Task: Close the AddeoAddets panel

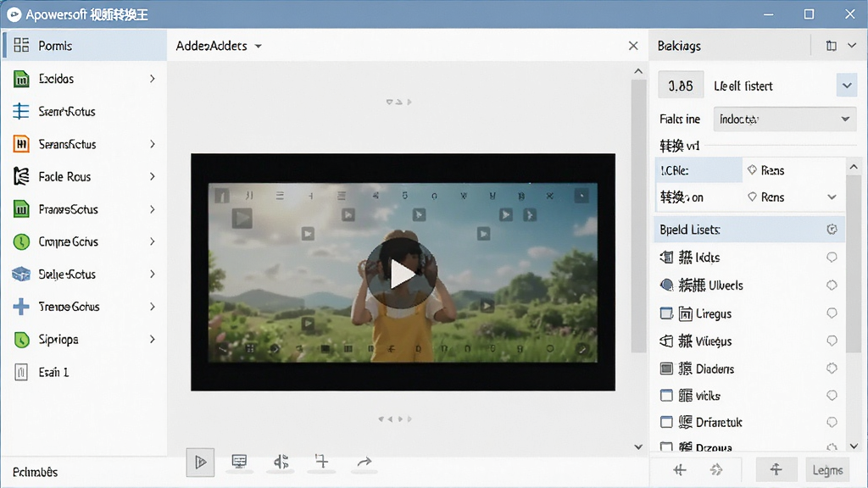Action: (633, 46)
